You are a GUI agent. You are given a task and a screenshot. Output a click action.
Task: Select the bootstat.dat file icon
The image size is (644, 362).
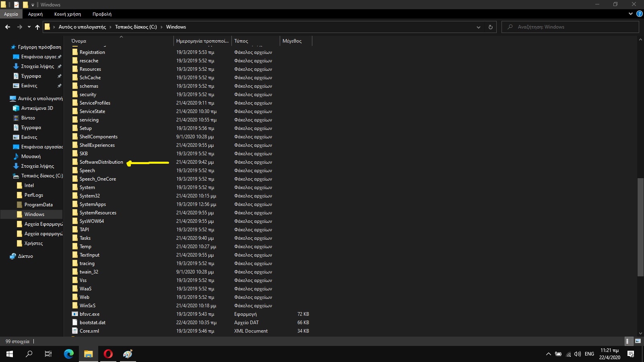coord(75,323)
